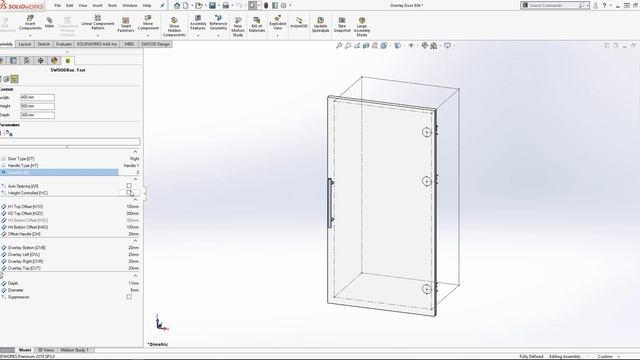Start a New Motion Study
Viewport: 640px width, 360px height.
coord(238,27)
